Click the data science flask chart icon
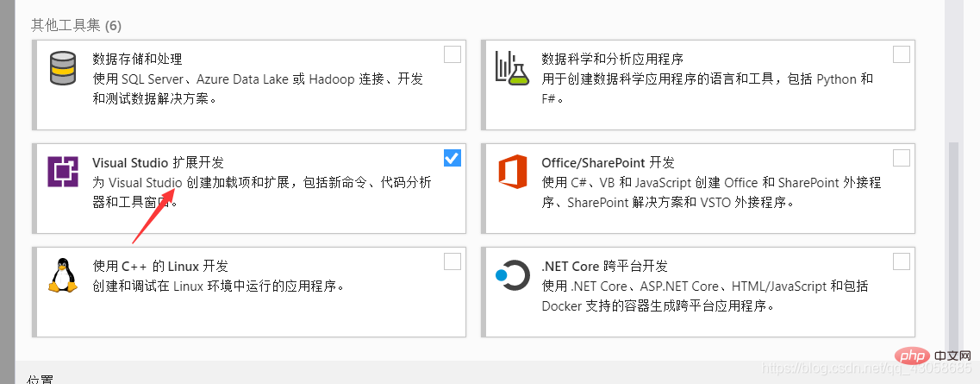Image resolution: width=980 pixels, height=384 pixels. (x=511, y=68)
